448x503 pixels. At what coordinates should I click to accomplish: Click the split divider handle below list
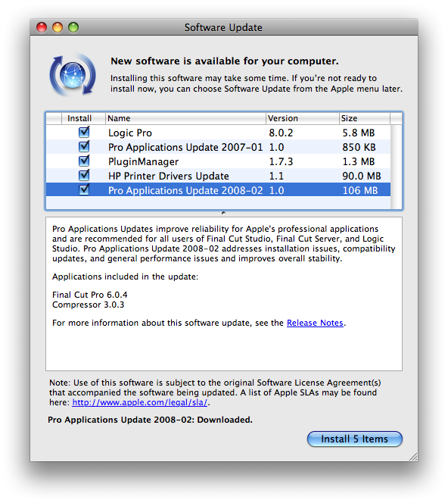224,213
